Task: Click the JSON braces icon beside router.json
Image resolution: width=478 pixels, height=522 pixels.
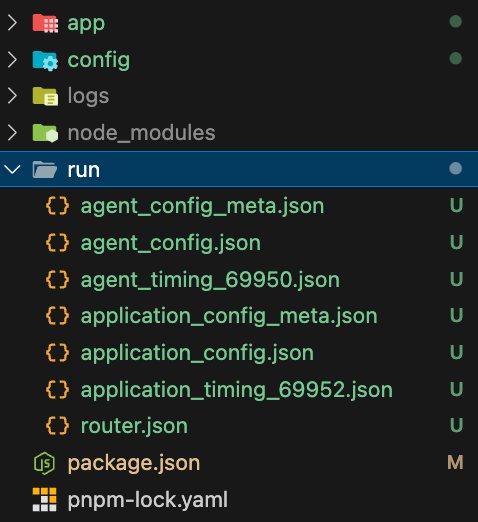Action: [58, 426]
